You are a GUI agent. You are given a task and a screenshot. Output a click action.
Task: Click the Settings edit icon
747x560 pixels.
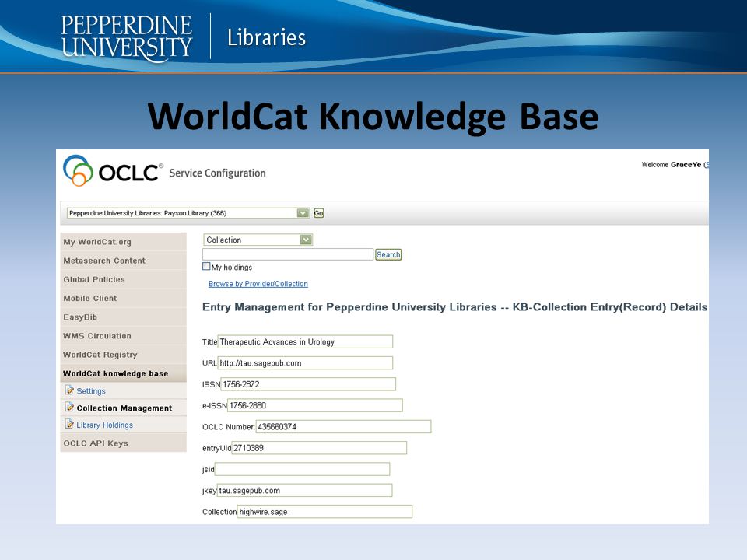(x=69, y=390)
